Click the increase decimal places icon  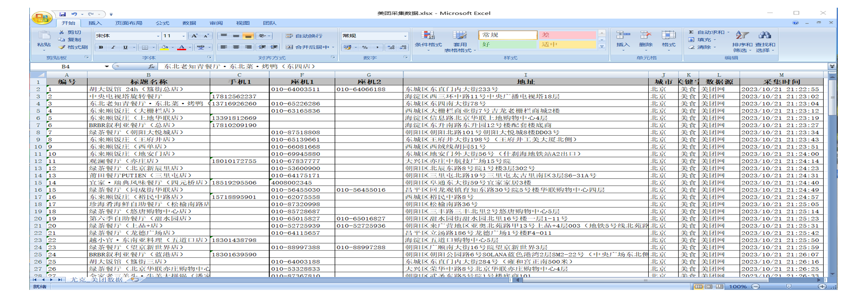coord(391,47)
